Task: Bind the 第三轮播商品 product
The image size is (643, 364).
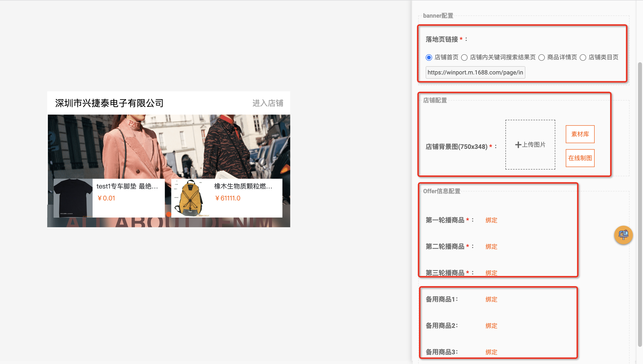Action: pyautogui.click(x=491, y=273)
